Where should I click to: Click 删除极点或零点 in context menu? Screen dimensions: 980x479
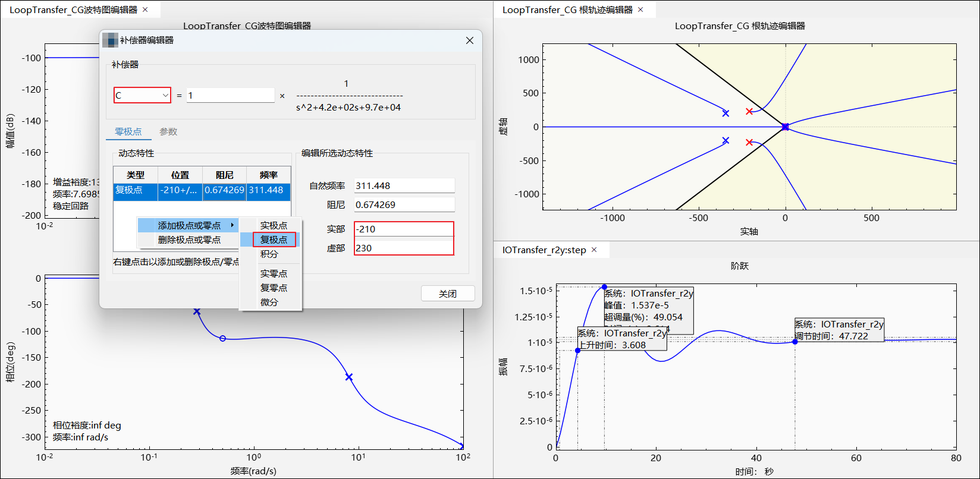(x=189, y=240)
